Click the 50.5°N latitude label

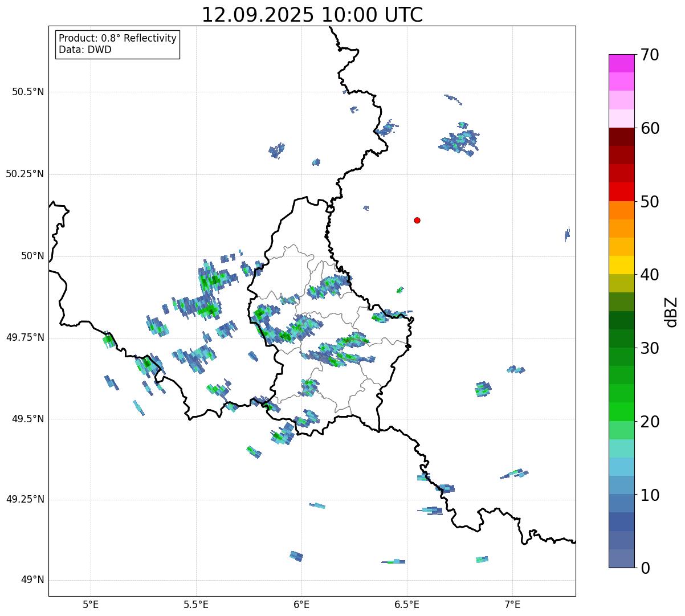pyautogui.click(x=28, y=92)
